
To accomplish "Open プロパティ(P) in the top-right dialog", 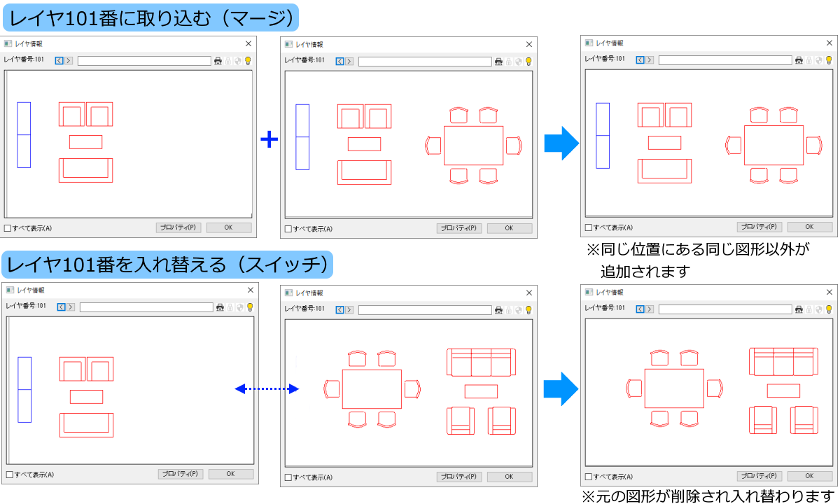I will [x=759, y=227].
